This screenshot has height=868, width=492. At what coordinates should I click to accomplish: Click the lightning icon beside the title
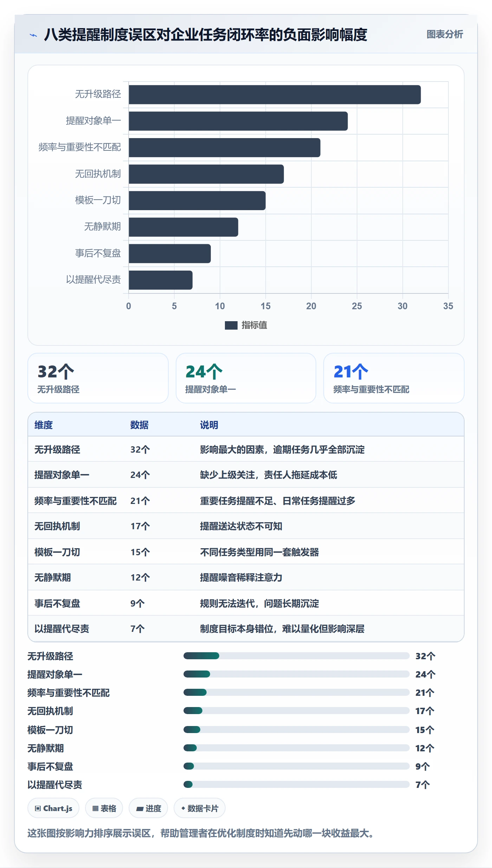click(x=33, y=35)
